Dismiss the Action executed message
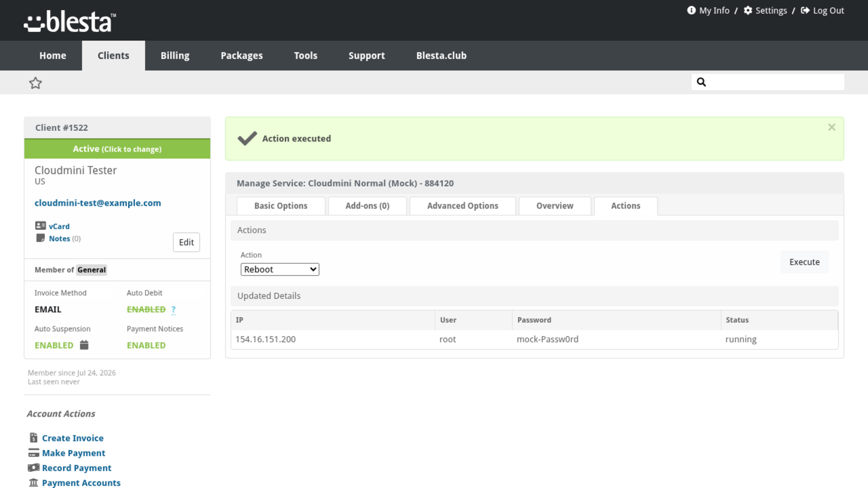The width and height of the screenshot is (868, 488). [831, 127]
